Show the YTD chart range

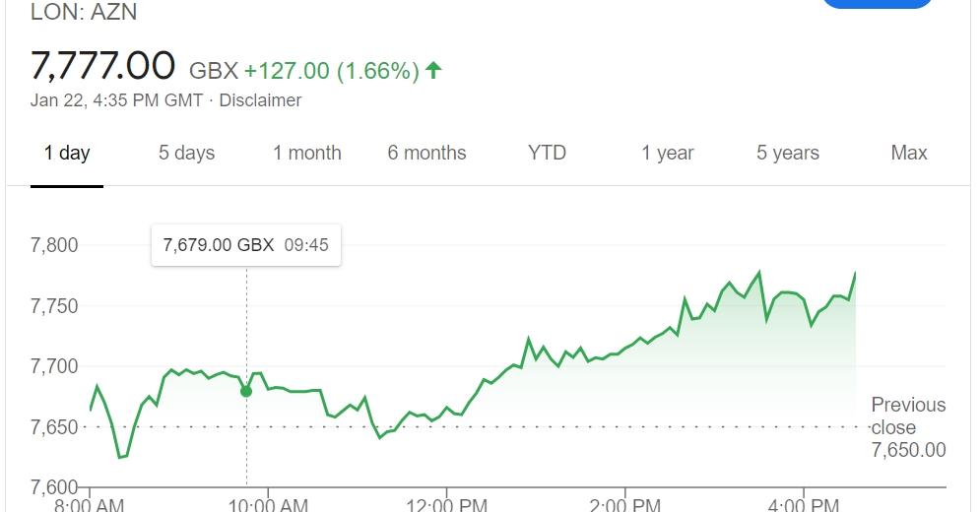[547, 154]
